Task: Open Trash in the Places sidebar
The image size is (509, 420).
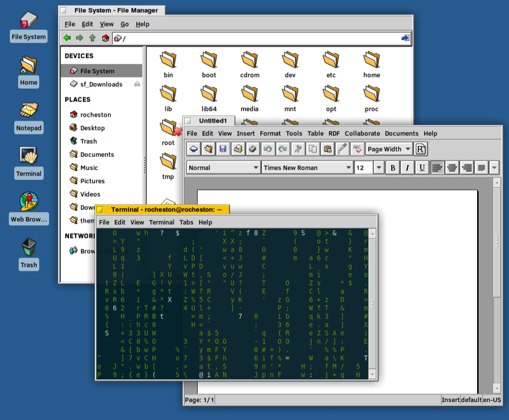Action: [x=88, y=141]
